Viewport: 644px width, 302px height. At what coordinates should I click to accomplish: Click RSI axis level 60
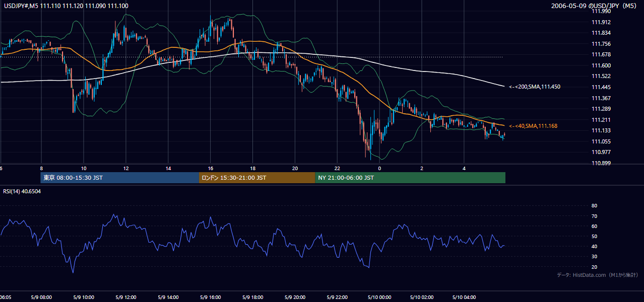tap(594, 226)
